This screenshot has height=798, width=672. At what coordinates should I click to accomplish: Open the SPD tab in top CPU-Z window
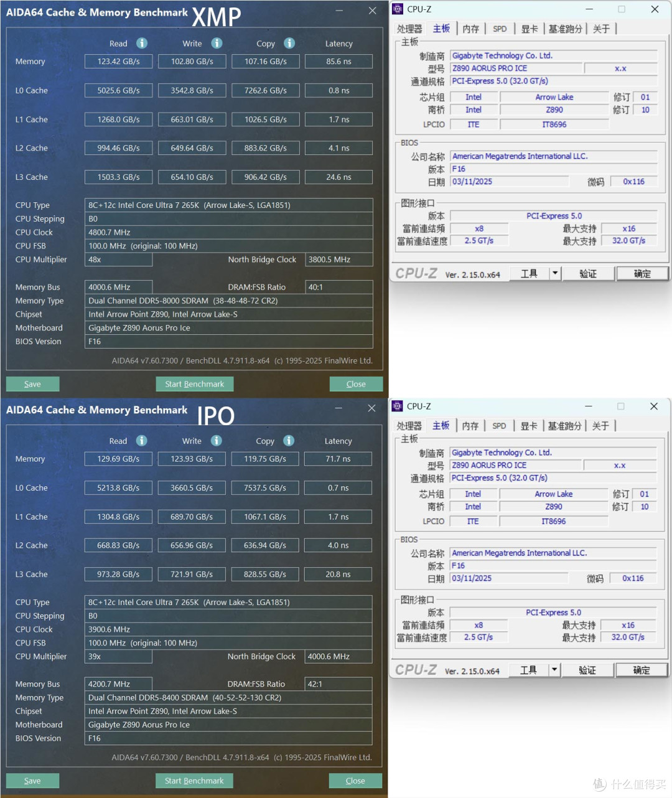500,29
